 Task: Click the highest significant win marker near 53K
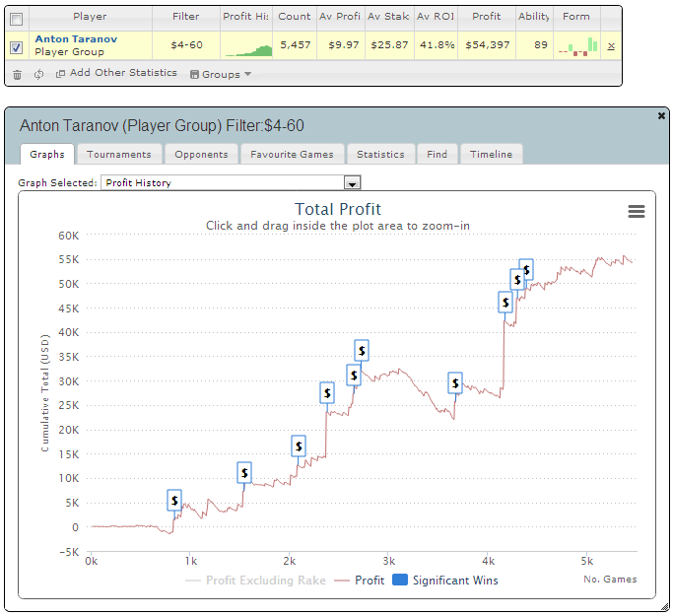pos(526,269)
